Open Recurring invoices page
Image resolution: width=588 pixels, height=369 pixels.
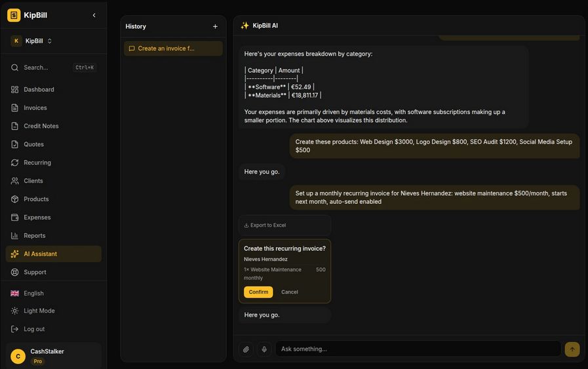pyautogui.click(x=54, y=163)
